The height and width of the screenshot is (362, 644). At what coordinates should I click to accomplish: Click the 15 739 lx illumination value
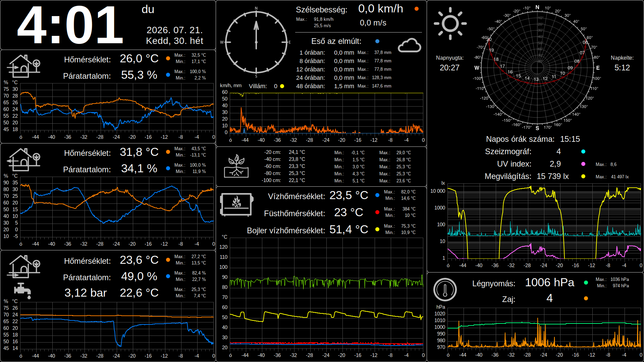552,176
